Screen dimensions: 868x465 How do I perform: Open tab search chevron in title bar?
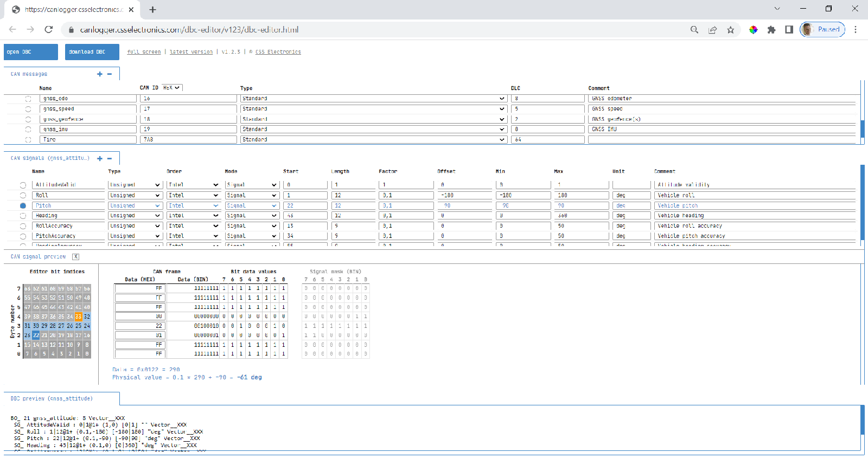(x=777, y=9)
